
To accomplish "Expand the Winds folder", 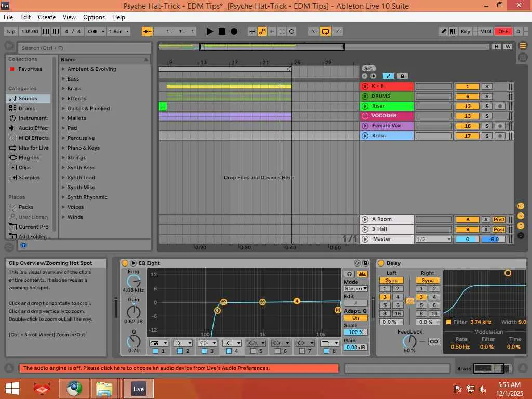I will coord(63,217).
